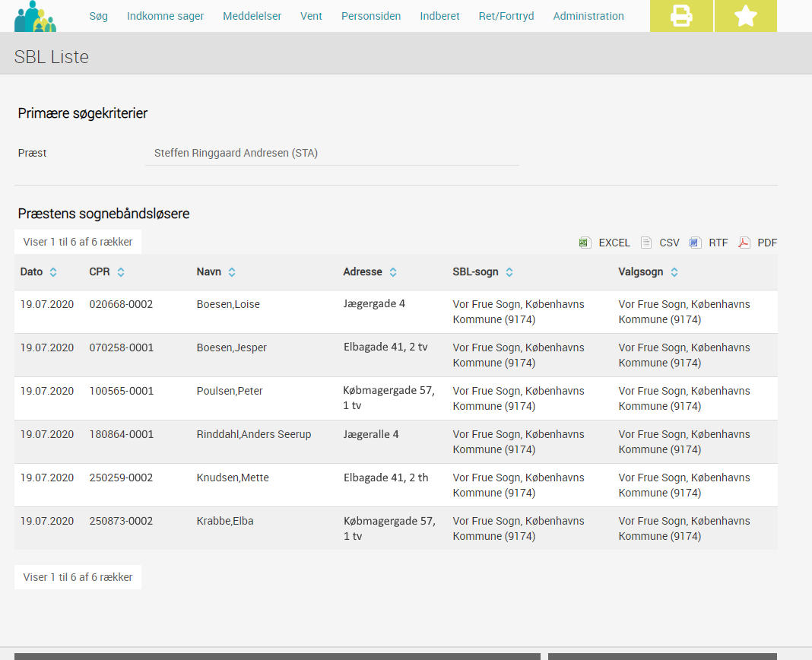Click address Jægergade 4
The image size is (812, 660).
coord(374,304)
